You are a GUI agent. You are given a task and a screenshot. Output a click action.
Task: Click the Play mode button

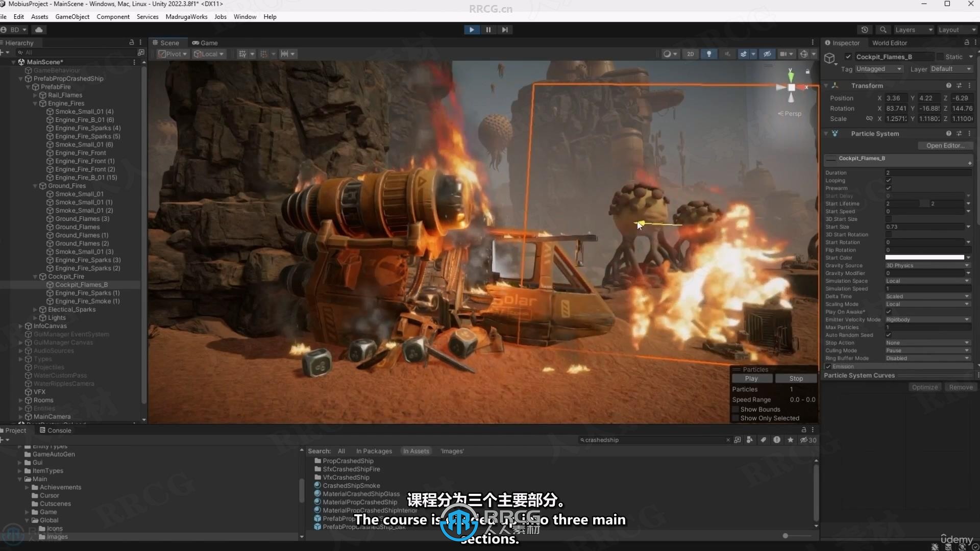pyautogui.click(x=471, y=30)
